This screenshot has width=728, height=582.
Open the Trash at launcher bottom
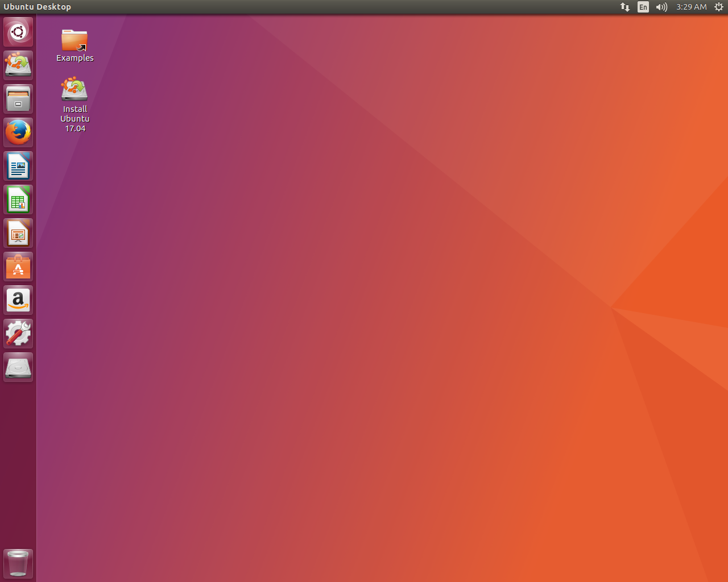click(18, 563)
